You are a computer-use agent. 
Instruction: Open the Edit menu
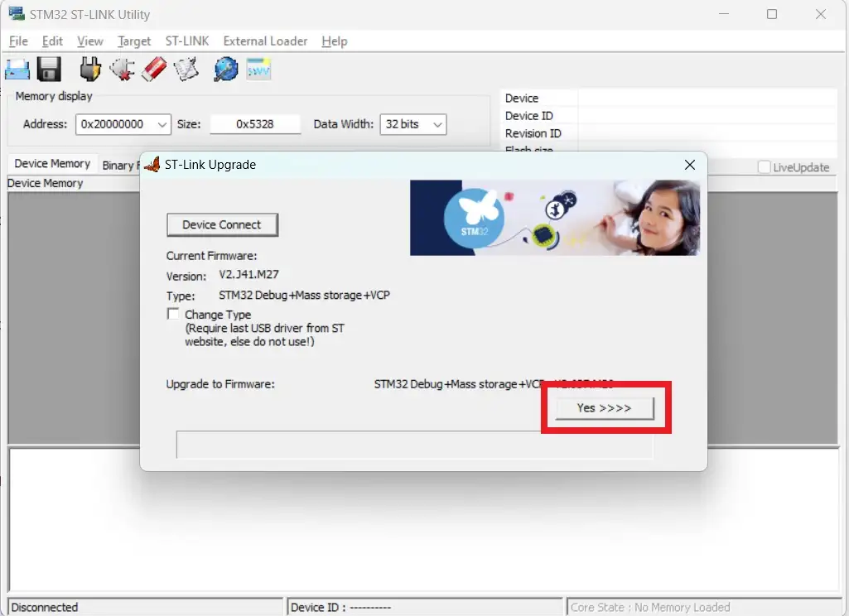(x=52, y=41)
